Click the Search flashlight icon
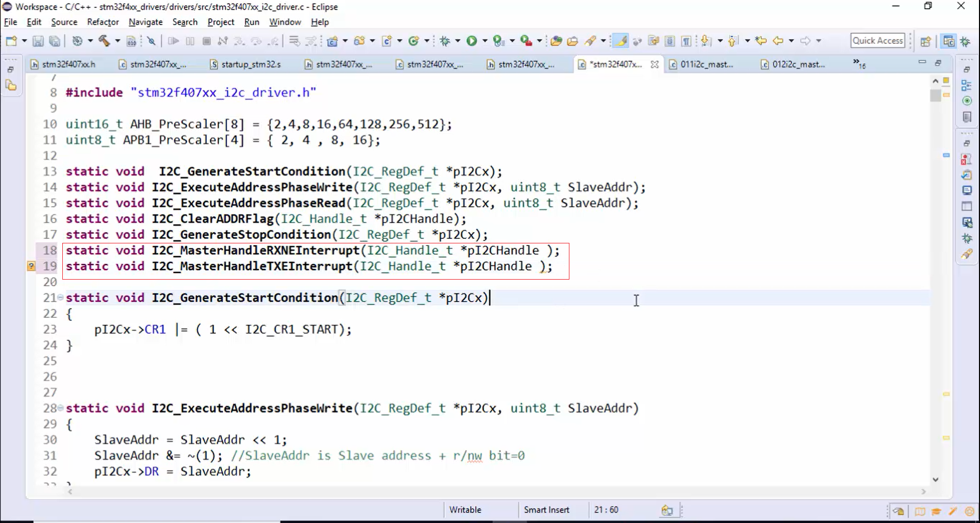The width and height of the screenshot is (980, 523). pyautogui.click(x=591, y=41)
